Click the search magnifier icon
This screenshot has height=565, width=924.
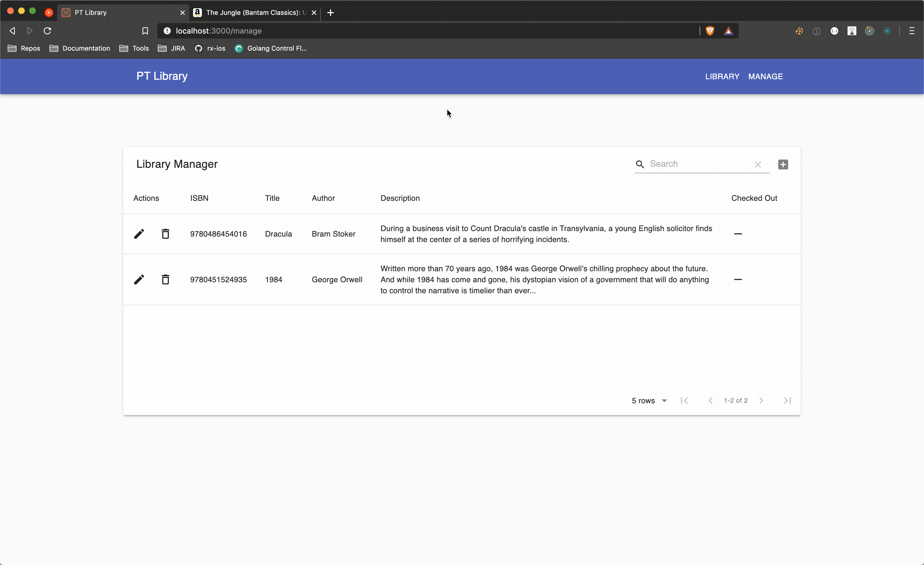tap(640, 164)
